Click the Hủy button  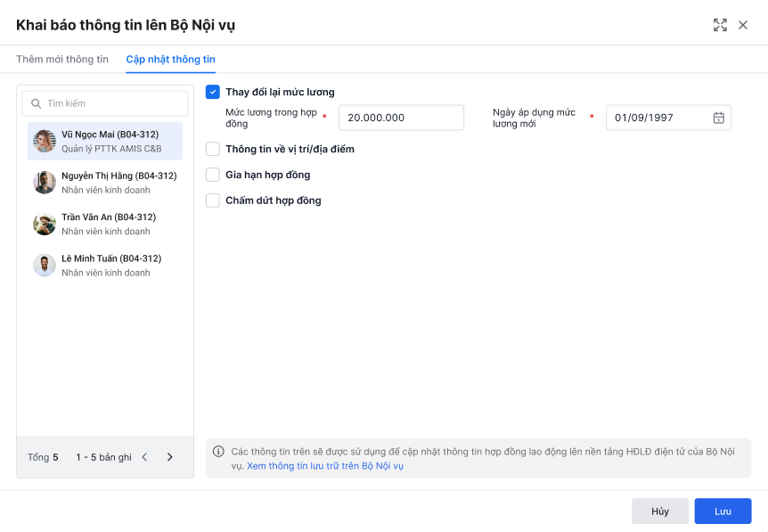[660, 512]
